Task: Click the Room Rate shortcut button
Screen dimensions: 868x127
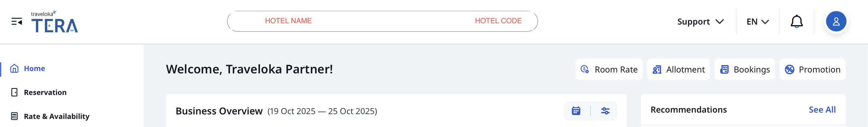Action: point(609,69)
